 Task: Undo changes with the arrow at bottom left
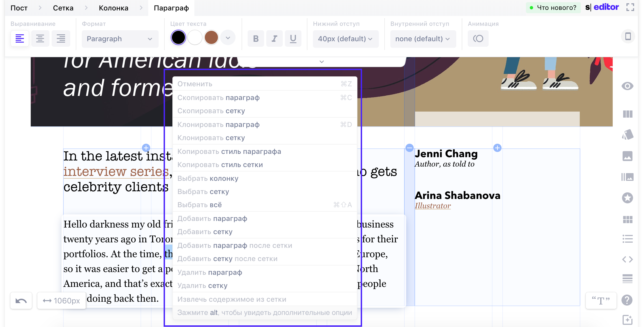click(x=21, y=300)
